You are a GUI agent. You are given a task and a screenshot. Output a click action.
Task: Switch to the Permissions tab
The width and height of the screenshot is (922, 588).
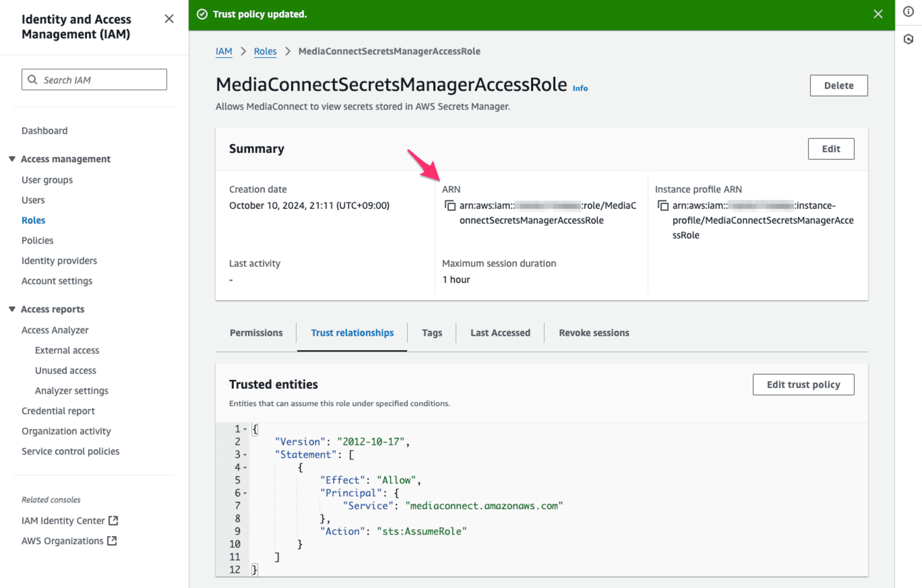tap(256, 332)
